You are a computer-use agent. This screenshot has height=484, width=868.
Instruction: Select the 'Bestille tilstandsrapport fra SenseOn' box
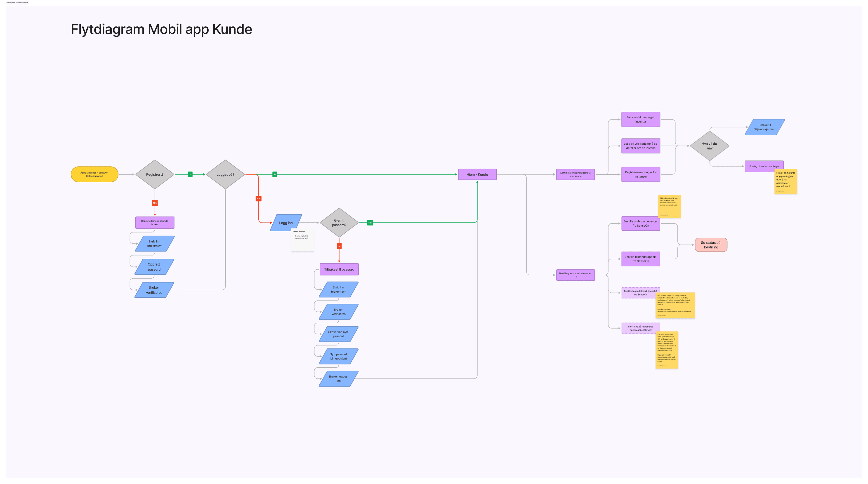[641, 259]
